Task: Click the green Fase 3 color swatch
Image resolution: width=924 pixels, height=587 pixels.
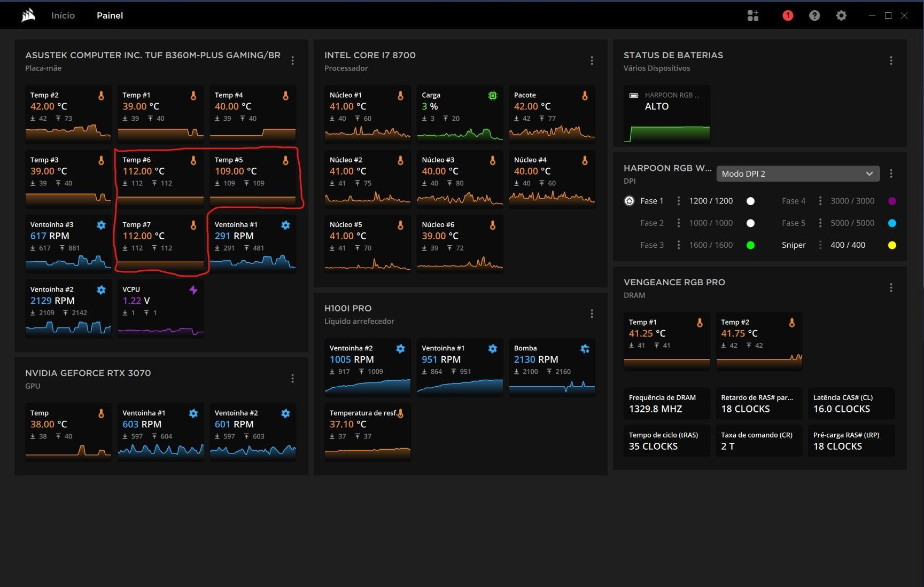Action: pyautogui.click(x=750, y=245)
